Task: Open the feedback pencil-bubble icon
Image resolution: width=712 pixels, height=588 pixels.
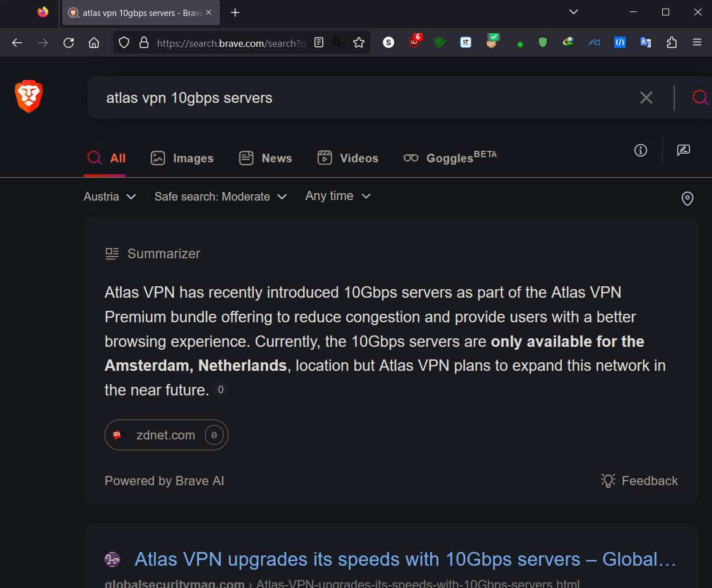Action: pos(683,150)
